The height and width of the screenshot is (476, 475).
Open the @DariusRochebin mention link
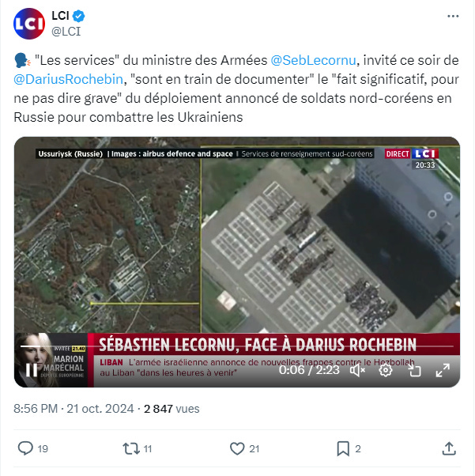[x=68, y=79]
